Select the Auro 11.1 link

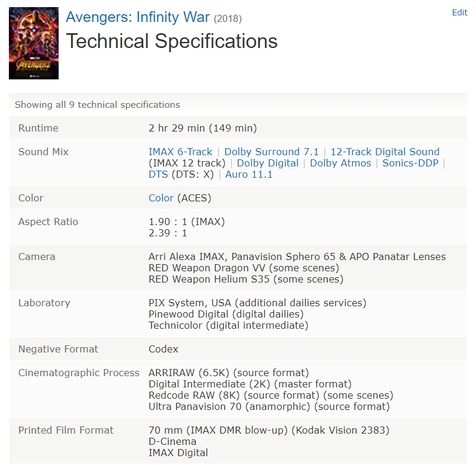pos(249,174)
